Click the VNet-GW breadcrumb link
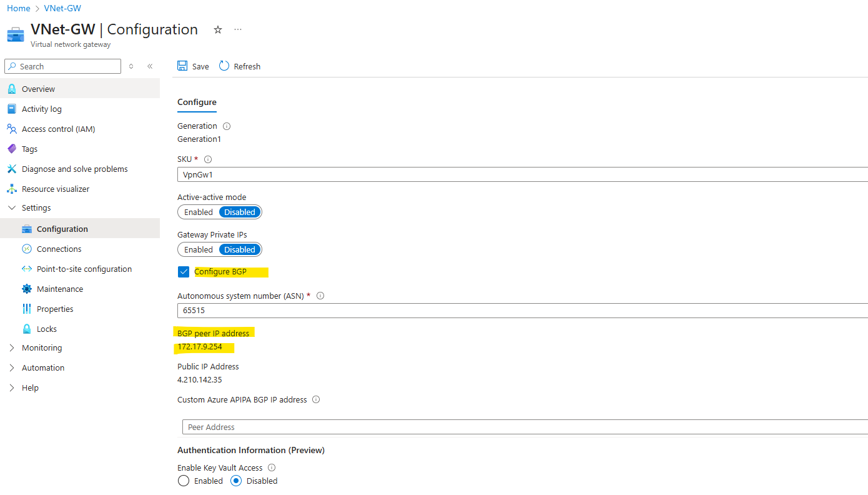Viewport: 868px width, 495px height. [62, 8]
